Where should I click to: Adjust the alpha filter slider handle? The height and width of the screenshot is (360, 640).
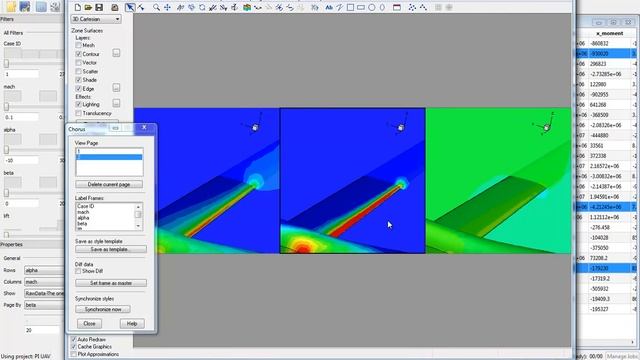[6, 150]
